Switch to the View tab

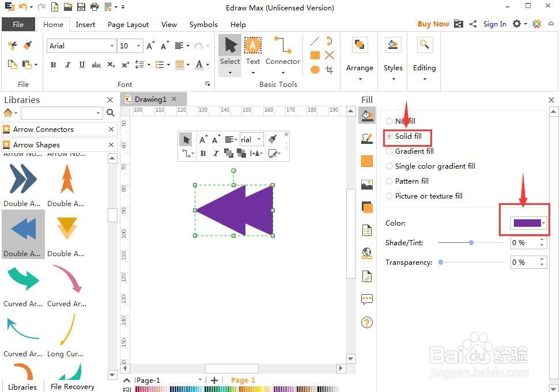[x=169, y=24]
